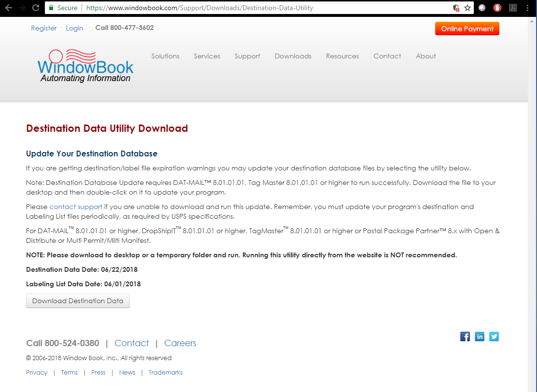
Task: Open the footer Contact link
Action: [x=132, y=343]
